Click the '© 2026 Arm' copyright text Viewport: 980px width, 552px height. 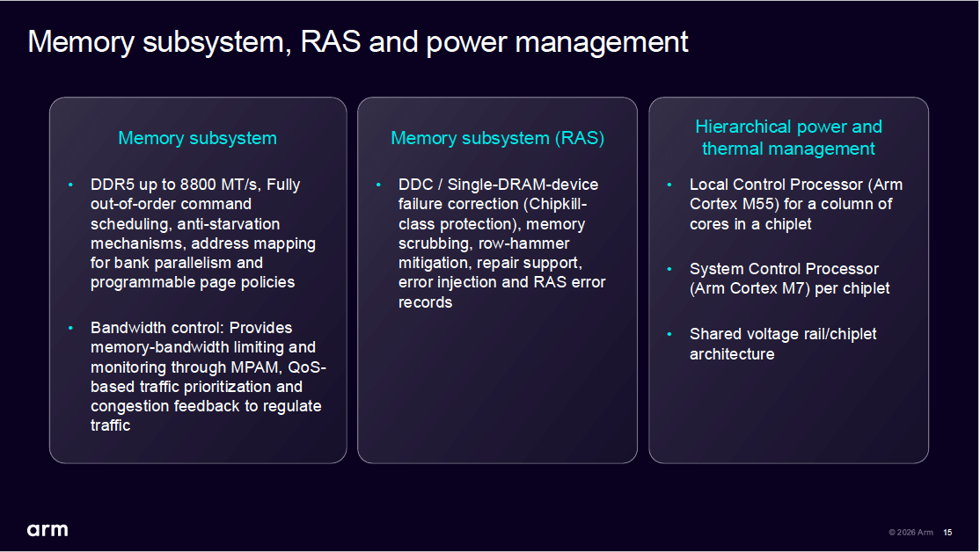point(911,533)
